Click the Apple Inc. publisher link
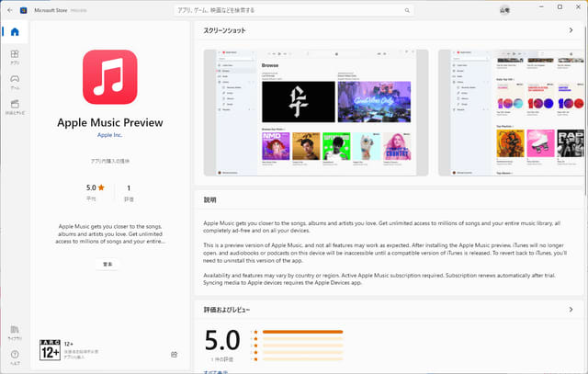Viewport: 588px width, 374px height. (109, 135)
